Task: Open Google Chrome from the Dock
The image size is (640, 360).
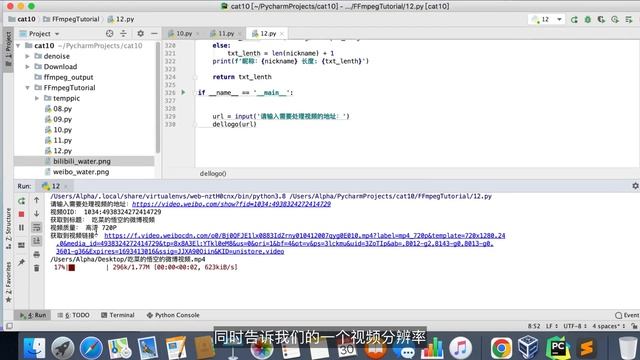Action: point(501,348)
